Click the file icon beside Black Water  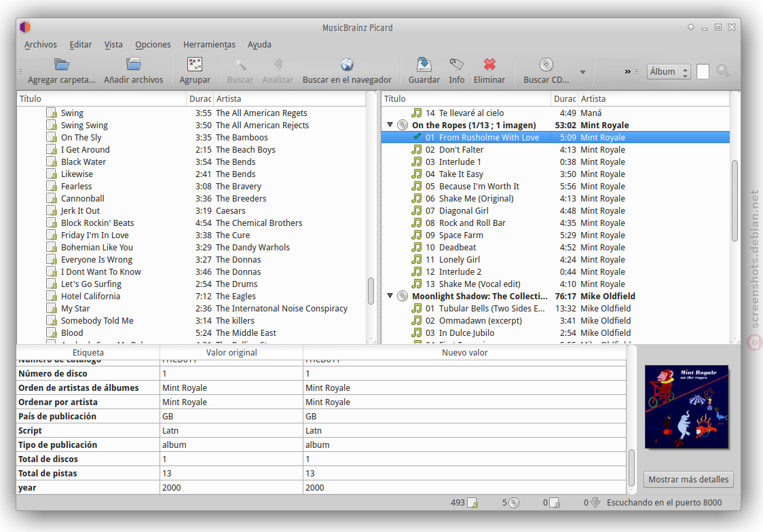(x=52, y=162)
